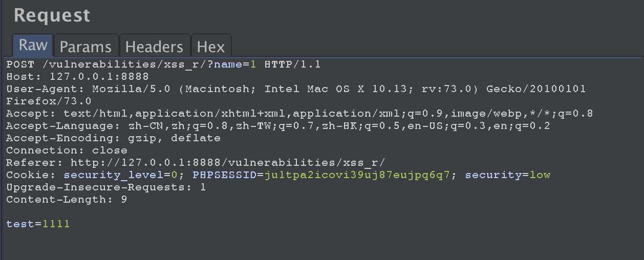Viewport: 644px width, 260px height.
Task: Click the Host header line
Action: click(77, 77)
